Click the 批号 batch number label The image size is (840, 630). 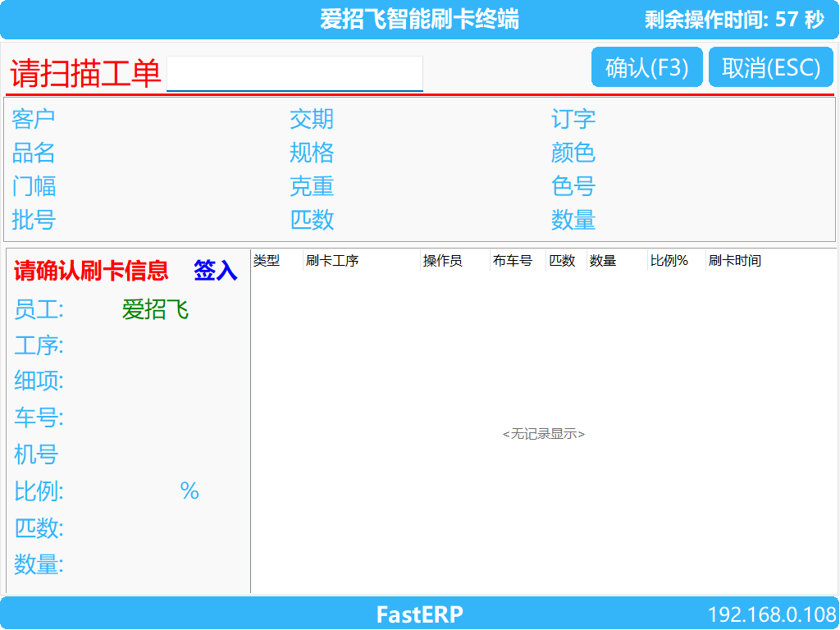pos(33,220)
